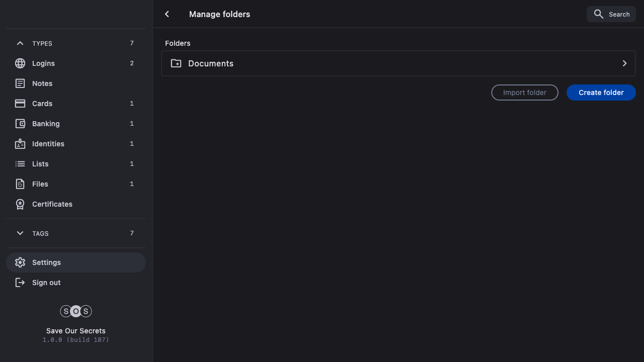Click the Notes document icon

20,83
